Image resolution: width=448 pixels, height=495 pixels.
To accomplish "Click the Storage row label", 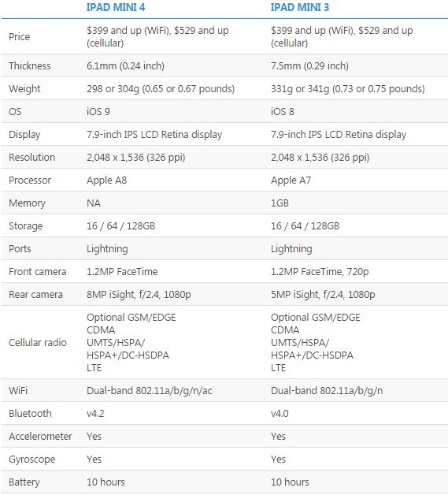I will pos(25,226).
